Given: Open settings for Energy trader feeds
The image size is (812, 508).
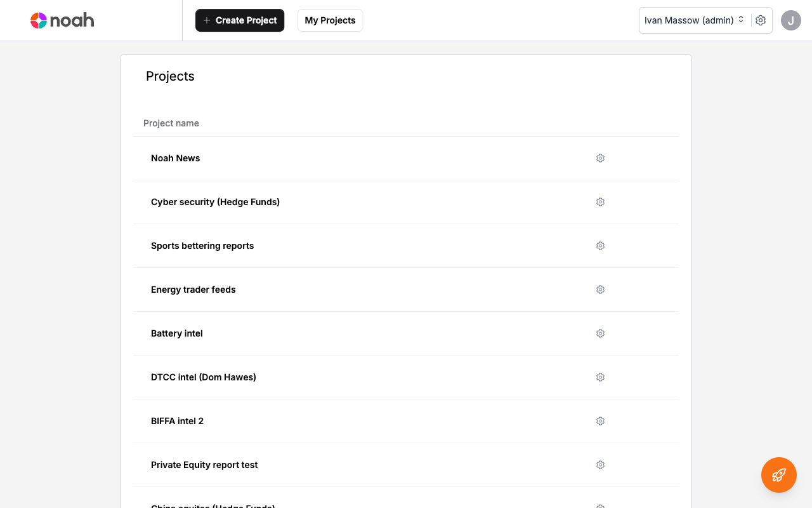Looking at the screenshot, I should coord(600,289).
